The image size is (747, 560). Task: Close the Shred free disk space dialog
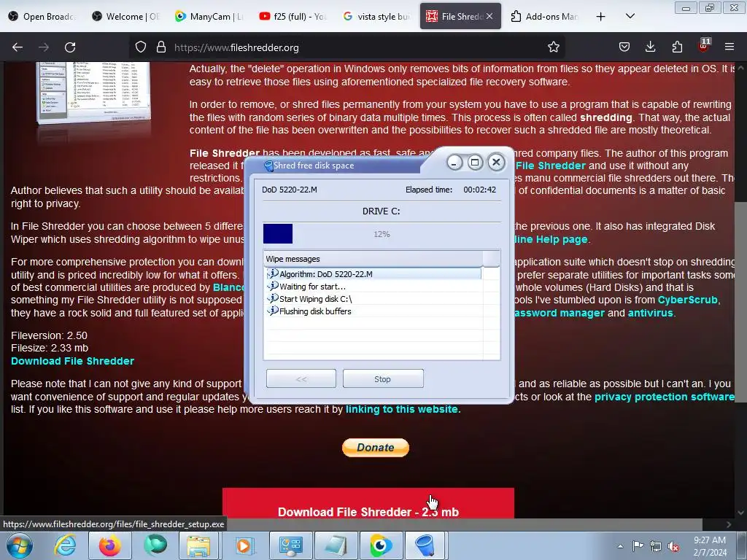point(496,163)
